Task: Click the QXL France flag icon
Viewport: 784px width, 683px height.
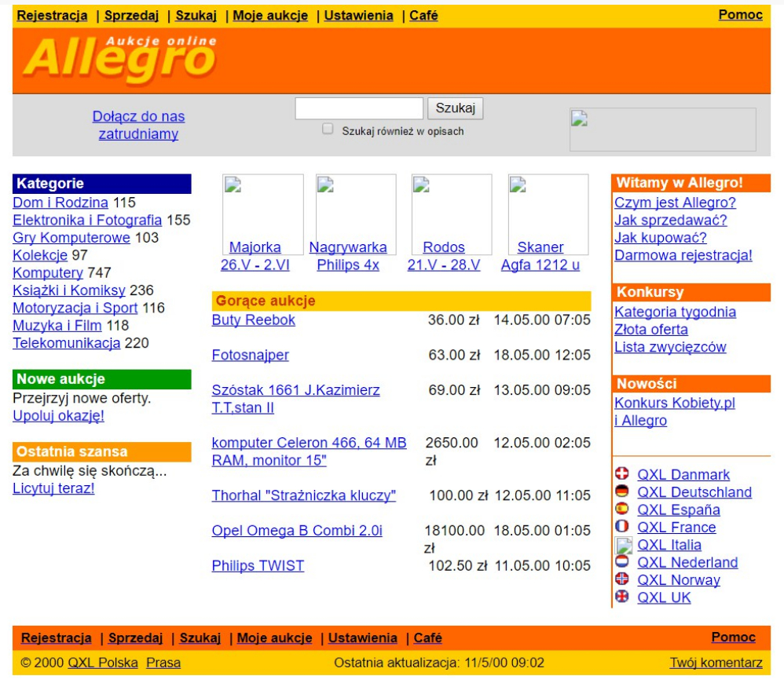Action: coord(622,526)
